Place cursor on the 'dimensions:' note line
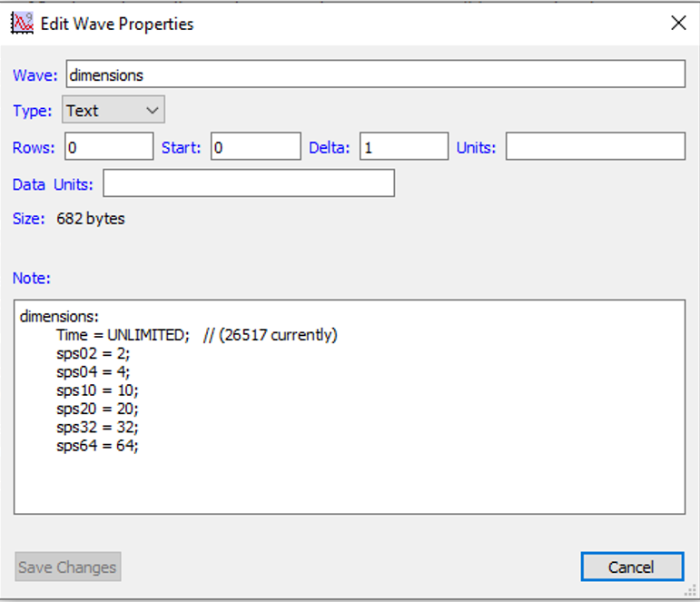The image size is (700, 602). pyautogui.click(x=60, y=317)
